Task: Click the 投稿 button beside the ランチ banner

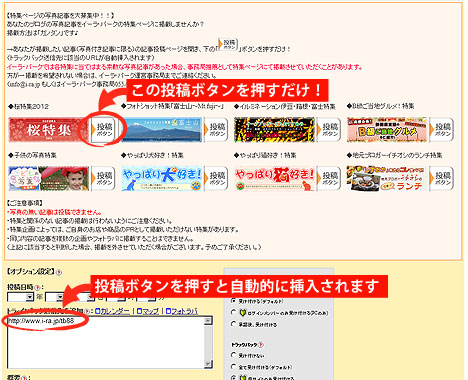Action: [x=442, y=179]
